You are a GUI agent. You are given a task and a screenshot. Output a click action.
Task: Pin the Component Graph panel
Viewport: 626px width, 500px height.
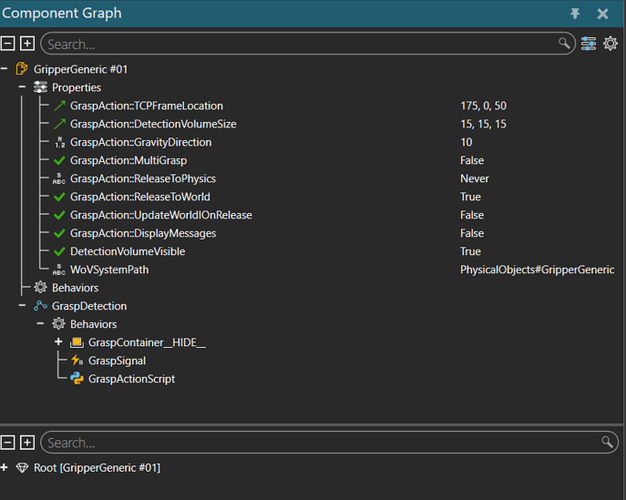tap(575, 14)
